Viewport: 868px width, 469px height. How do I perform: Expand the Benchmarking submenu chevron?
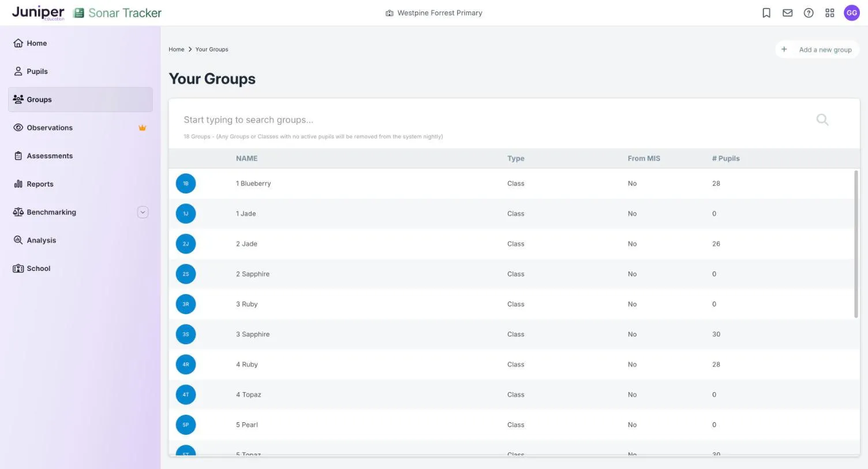tap(143, 212)
